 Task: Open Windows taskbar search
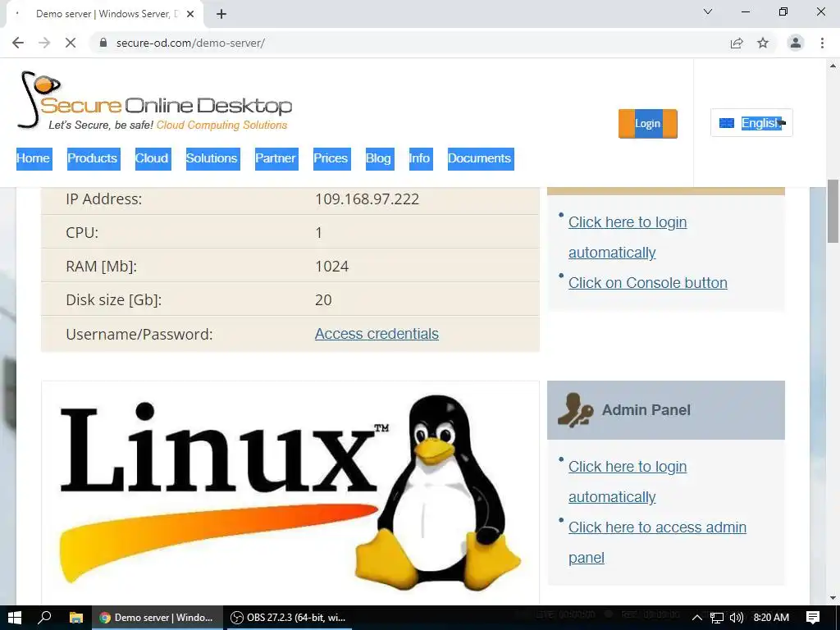click(44, 618)
